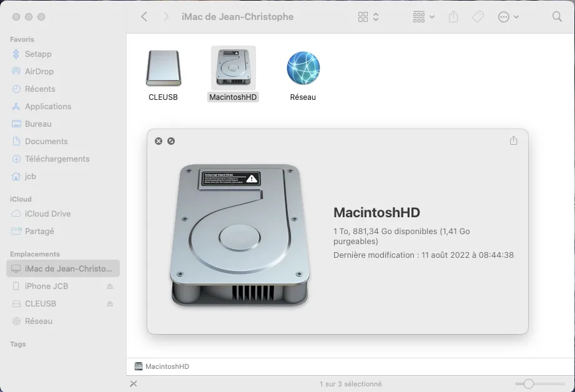Image resolution: width=575 pixels, height=392 pixels.
Task: Expand the group-by dropdown arrow
Action: (x=432, y=17)
